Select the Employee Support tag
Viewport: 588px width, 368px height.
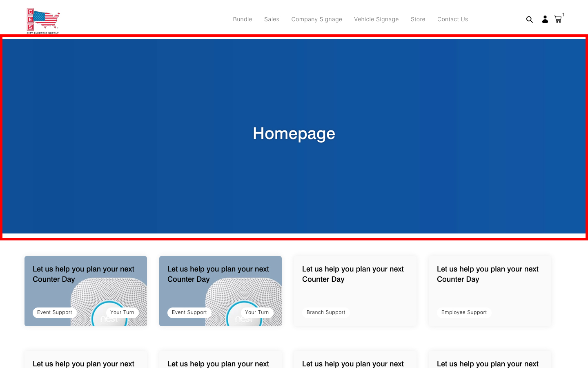click(x=464, y=312)
